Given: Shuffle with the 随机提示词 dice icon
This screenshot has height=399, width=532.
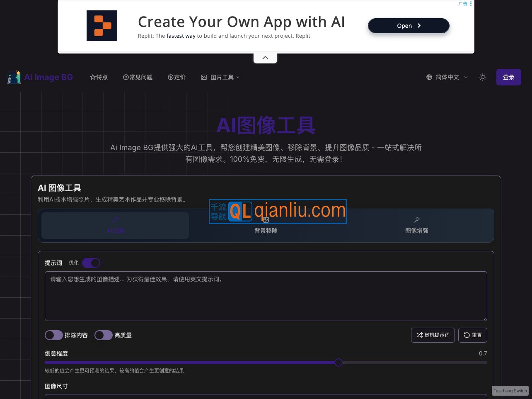Looking at the screenshot, I should (x=433, y=335).
